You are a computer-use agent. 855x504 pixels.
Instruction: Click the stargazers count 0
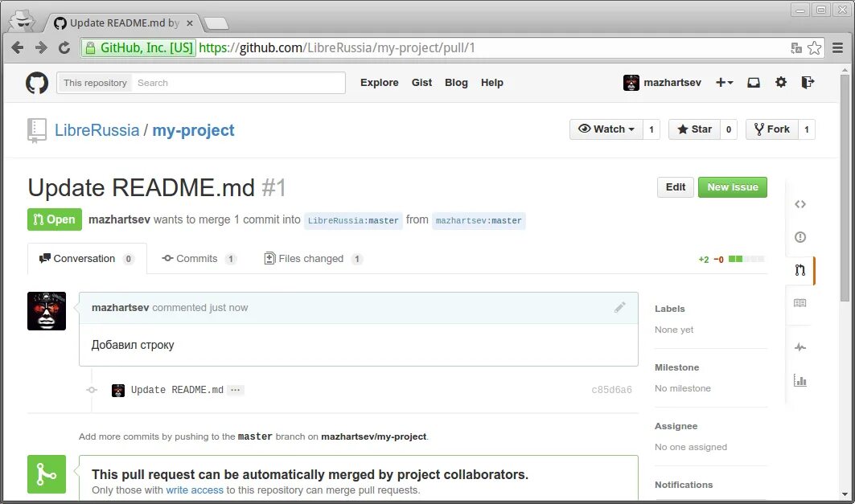coord(729,129)
